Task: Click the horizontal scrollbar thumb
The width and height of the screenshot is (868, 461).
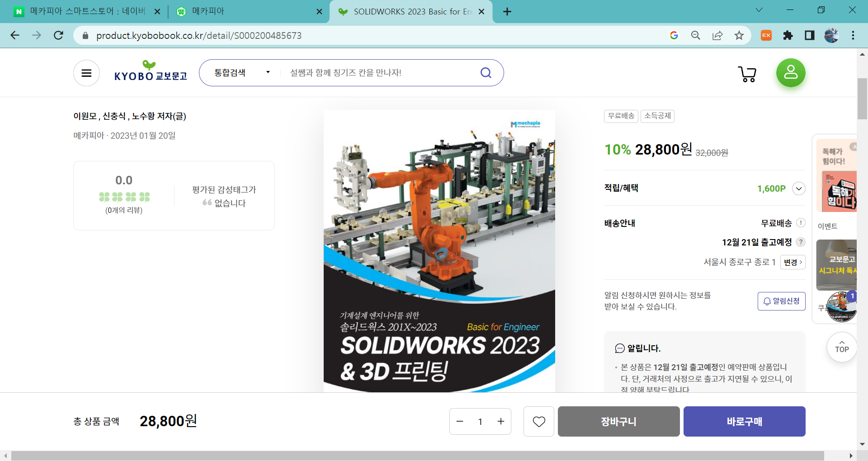Action: click(x=417, y=456)
